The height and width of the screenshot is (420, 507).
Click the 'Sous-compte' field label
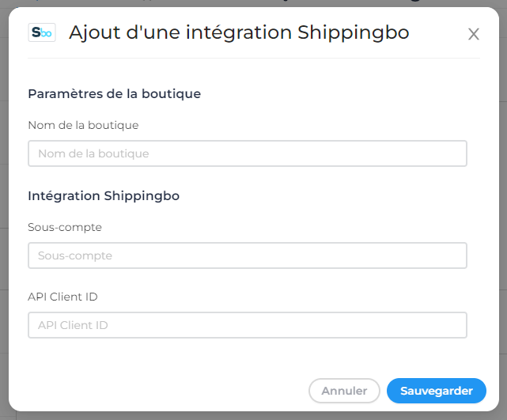[65, 227]
